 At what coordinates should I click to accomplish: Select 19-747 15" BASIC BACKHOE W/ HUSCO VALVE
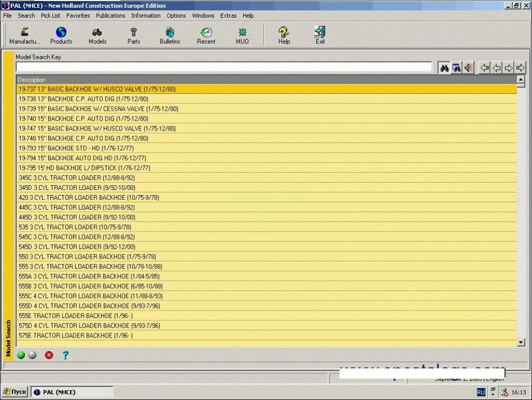267,128
